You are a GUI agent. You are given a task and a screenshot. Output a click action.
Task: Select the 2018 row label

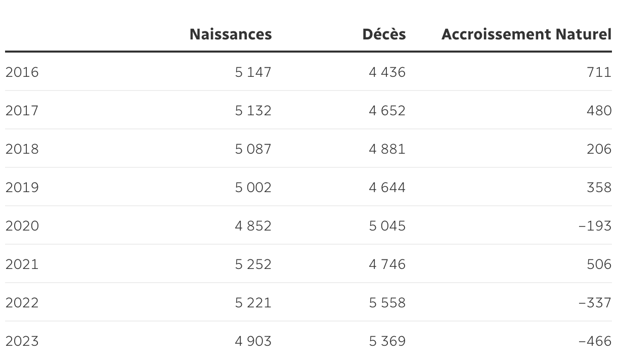[22, 149]
